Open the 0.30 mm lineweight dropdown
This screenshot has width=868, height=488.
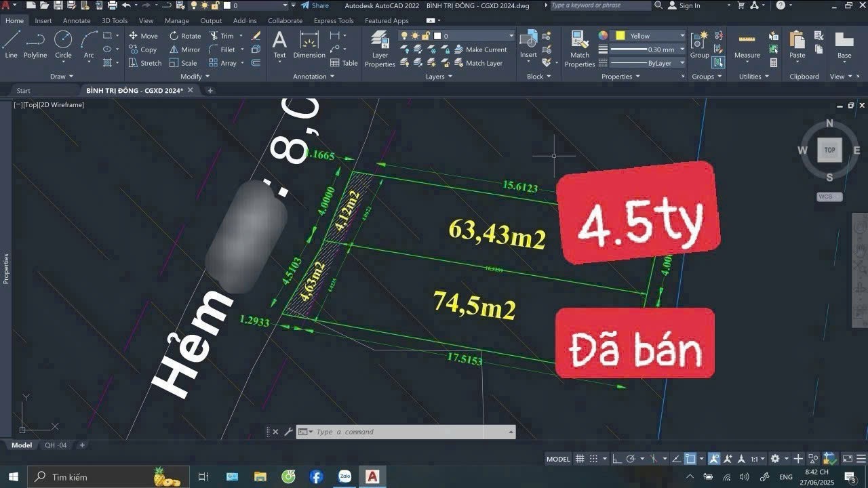(x=682, y=49)
